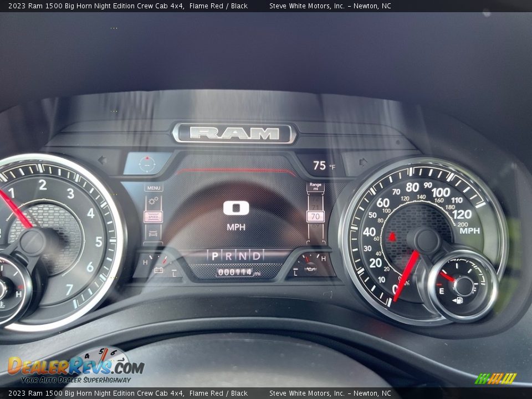Tap the battery voltage gauge icon
The height and width of the screenshot is (399, 532).
tap(158, 270)
